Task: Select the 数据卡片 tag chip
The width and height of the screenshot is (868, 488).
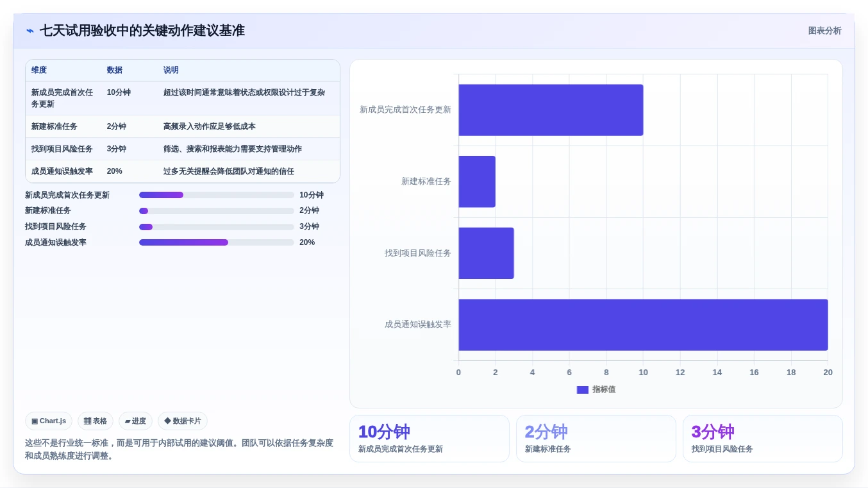Action: [x=183, y=421]
